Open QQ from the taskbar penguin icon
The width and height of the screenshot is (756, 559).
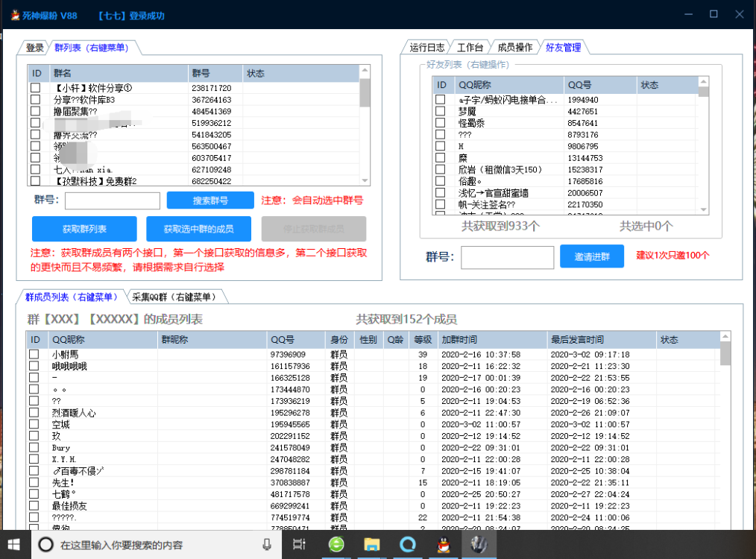pos(443,545)
